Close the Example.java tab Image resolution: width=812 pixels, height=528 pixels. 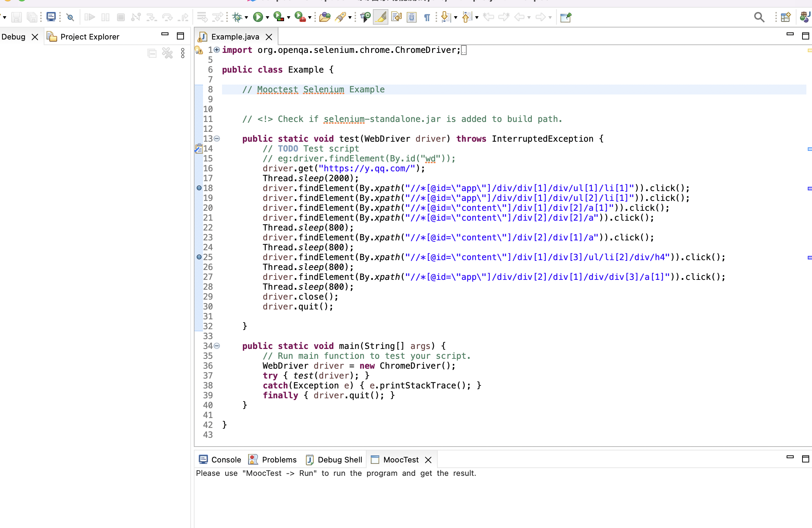[x=269, y=37]
